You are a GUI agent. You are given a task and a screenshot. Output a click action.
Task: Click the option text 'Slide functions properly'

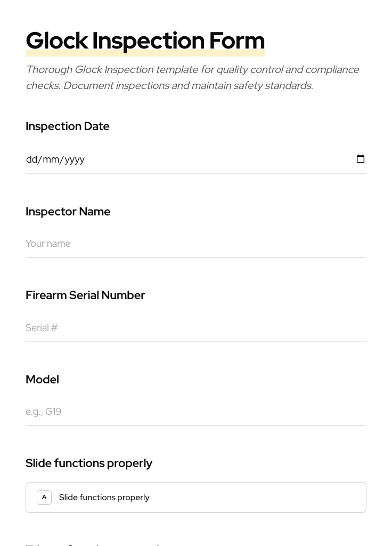point(104,497)
